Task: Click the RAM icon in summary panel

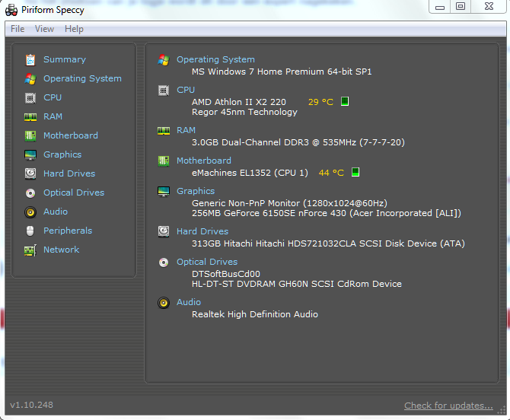Action: click(164, 131)
